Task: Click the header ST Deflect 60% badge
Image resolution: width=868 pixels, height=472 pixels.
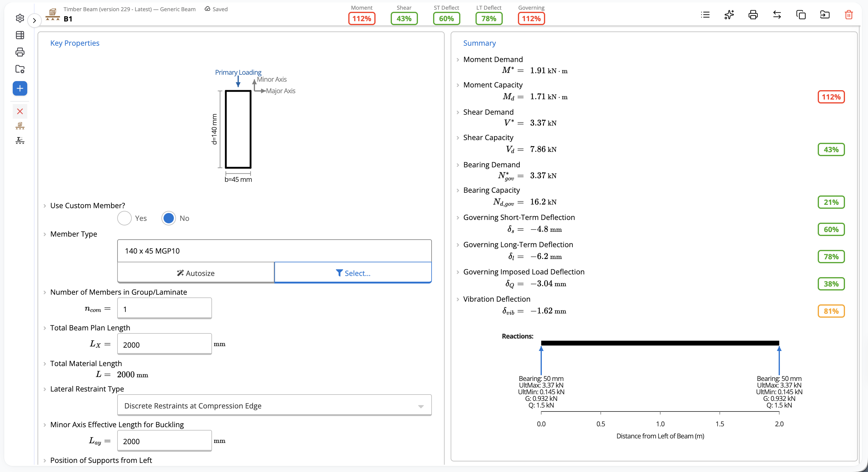Action: tap(446, 18)
